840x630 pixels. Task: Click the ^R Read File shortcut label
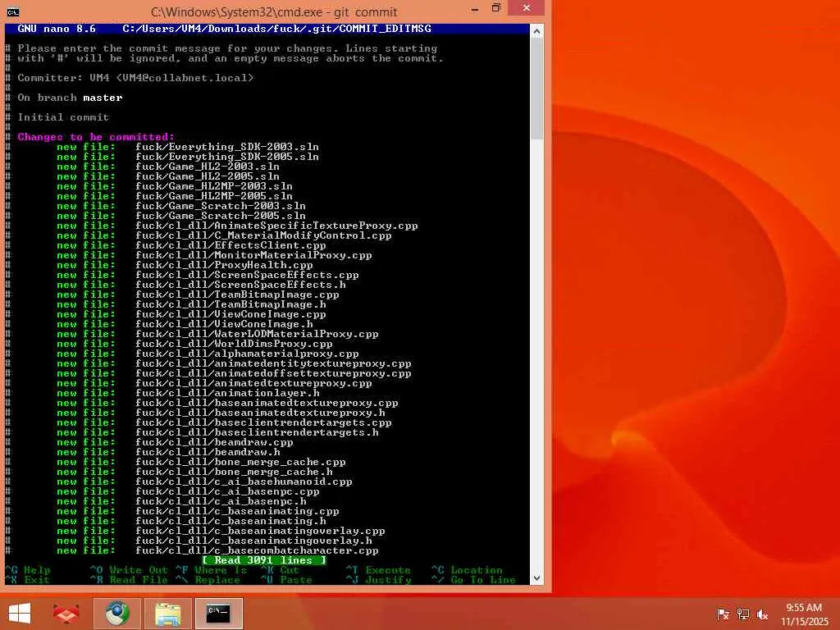pyautogui.click(x=129, y=580)
